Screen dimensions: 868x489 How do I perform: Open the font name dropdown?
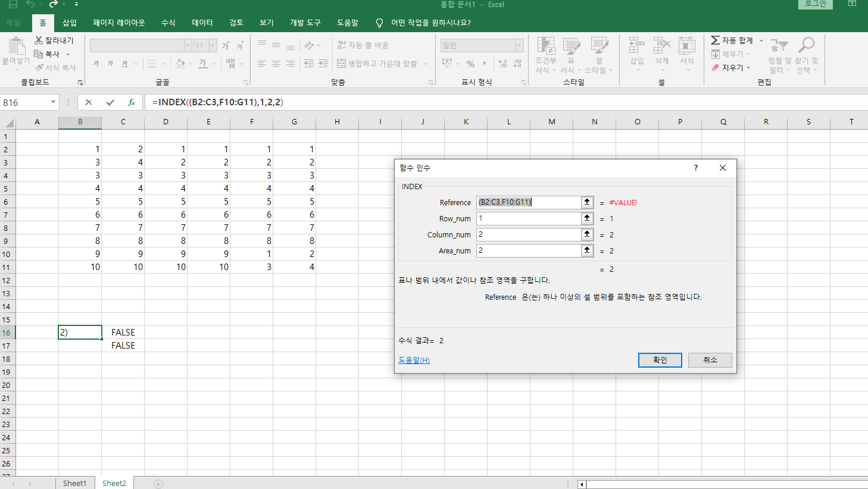click(188, 46)
